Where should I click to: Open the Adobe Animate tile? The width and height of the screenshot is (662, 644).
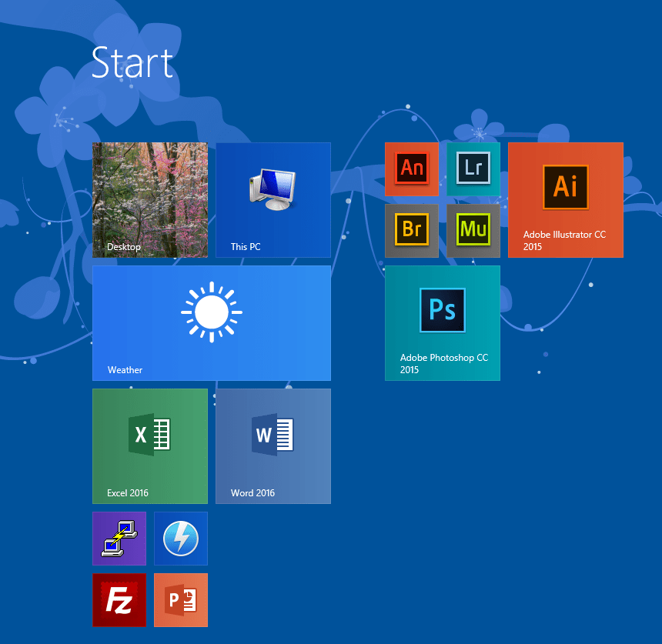tap(412, 169)
